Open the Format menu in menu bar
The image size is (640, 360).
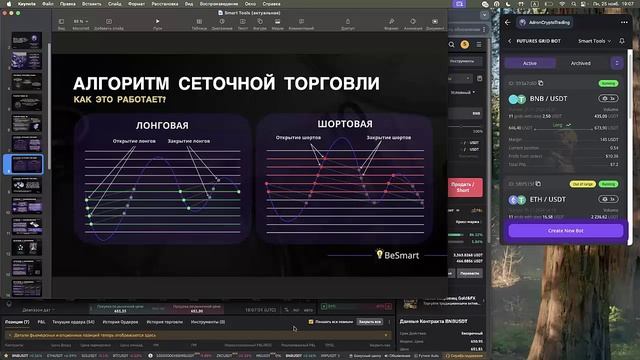(136, 4)
